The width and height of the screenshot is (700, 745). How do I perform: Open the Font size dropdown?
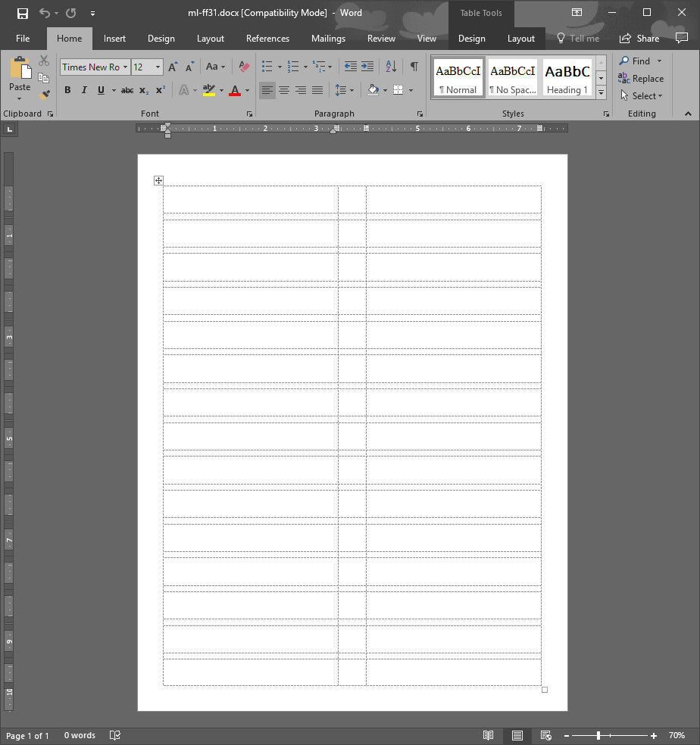pyautogui.click(x=157, y=67)
